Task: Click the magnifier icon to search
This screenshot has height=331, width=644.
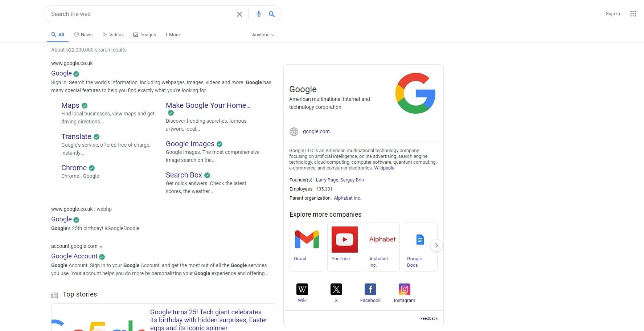Action: [271, 14]
